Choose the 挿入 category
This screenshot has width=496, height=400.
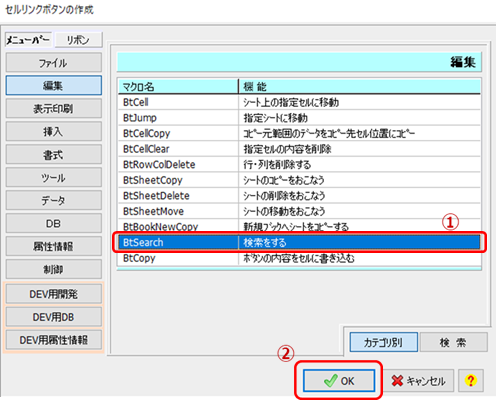pyautogui.click(x=53, y=131)
